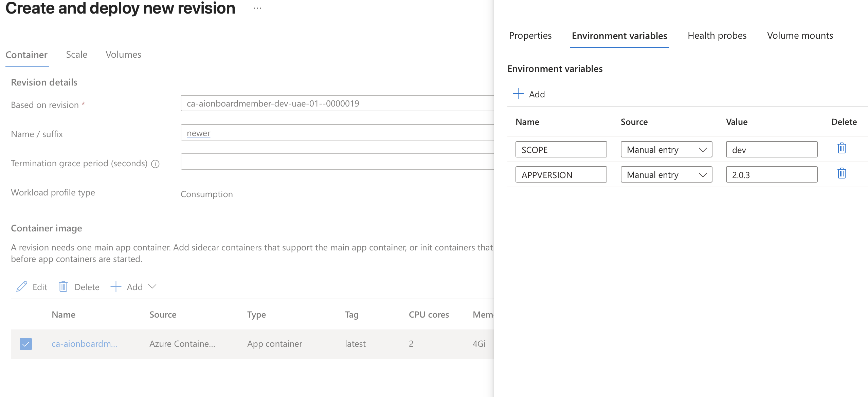Open Source dropdown for APPVERSION variable
Screen dimensions: 868x397
pyautogui.click(x=666, y=175)
